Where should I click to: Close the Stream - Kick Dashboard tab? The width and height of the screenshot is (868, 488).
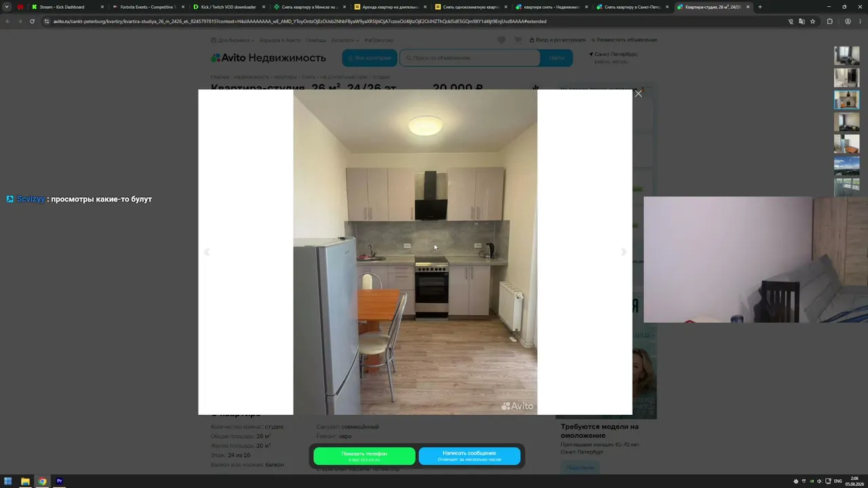click(x=102, y=7)
